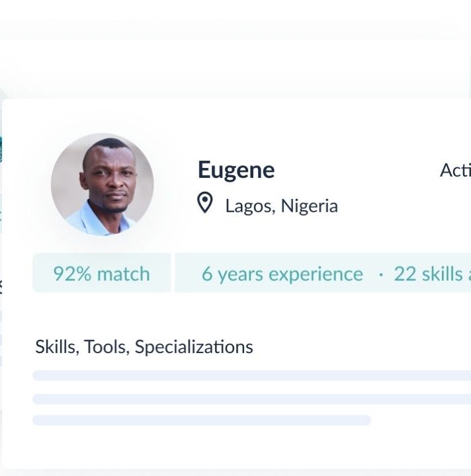Click the blurred header bar at top
The height and width of the screenshot is (476, 471).
(x=235, y=20)
